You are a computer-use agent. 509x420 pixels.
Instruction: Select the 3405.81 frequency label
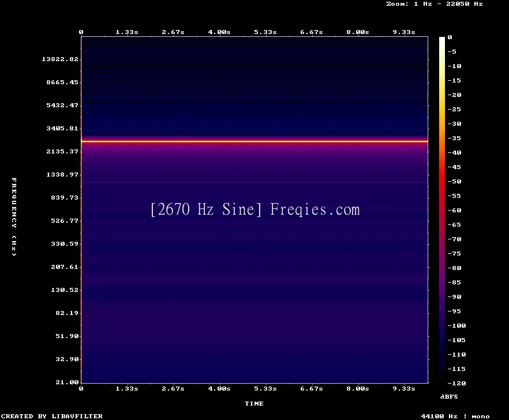62,128
